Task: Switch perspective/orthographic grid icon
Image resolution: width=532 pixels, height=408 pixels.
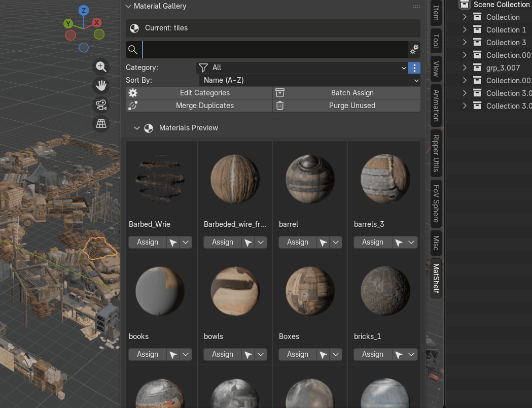Action: [101, 123]
